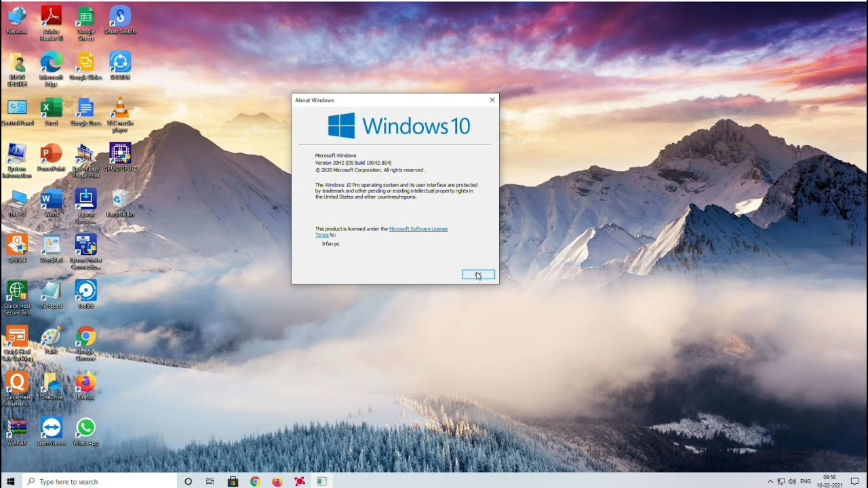Open Google Chrome desktop shortcut
The width and height of the screenshot is (868, 488).
click(85, 343)
